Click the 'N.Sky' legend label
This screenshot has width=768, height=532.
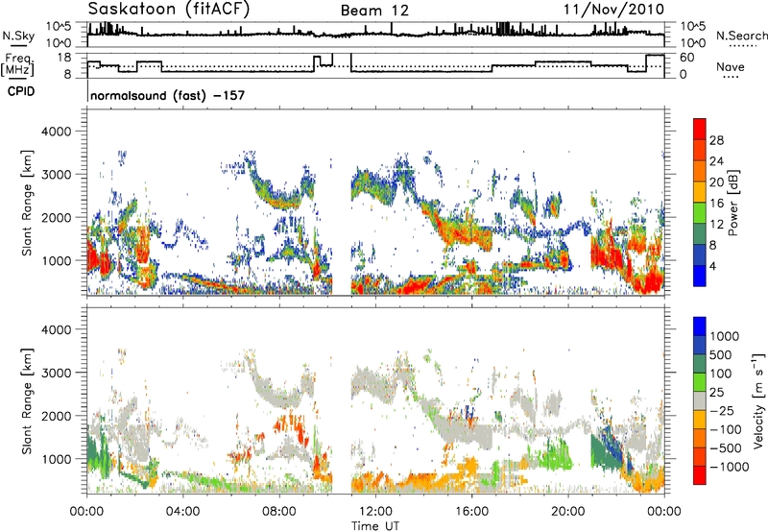pyautogui.click(x=18, y=36)
